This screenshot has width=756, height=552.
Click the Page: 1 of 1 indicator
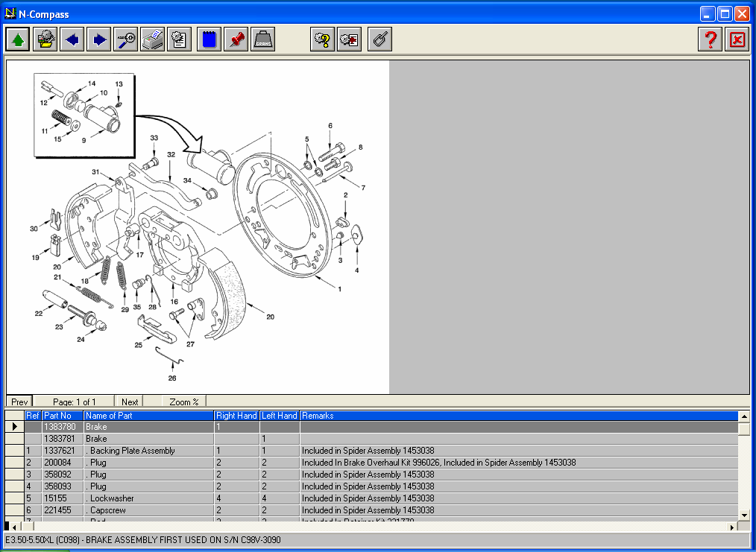(75, 402)
